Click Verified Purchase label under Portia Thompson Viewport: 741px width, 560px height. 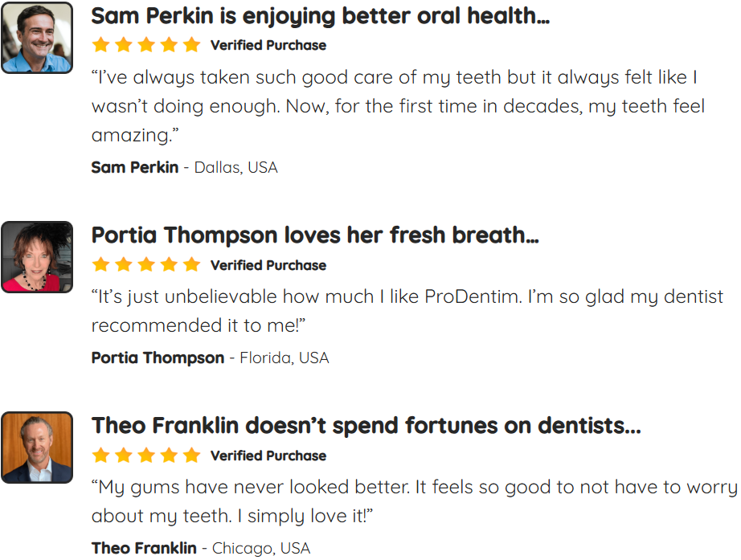click(268, 265)
